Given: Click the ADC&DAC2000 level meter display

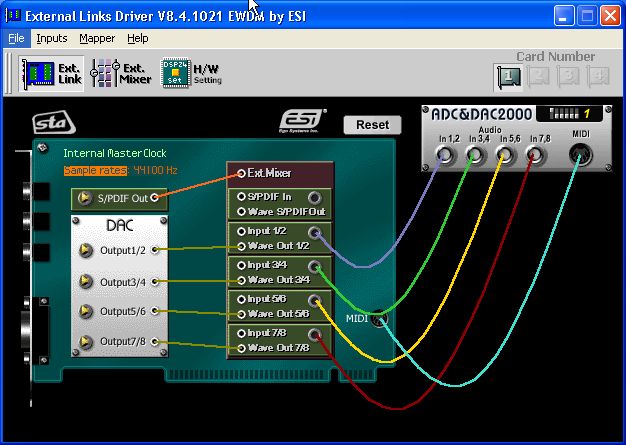Looking at the screenshot, I should [569, 114].
